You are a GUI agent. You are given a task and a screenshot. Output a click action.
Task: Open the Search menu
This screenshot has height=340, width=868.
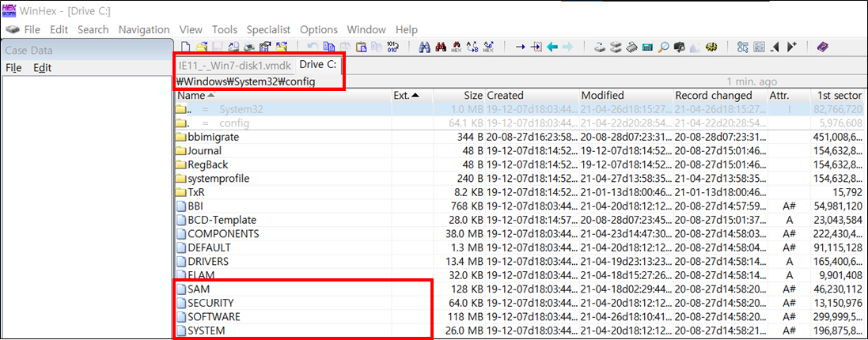[93, 29]
